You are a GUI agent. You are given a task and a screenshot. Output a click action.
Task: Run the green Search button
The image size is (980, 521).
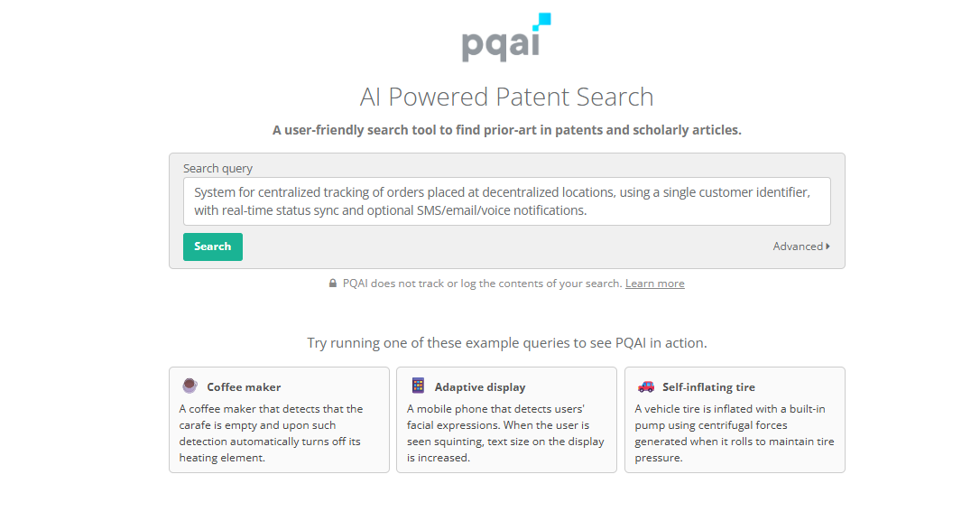click(x=212, y=247)
